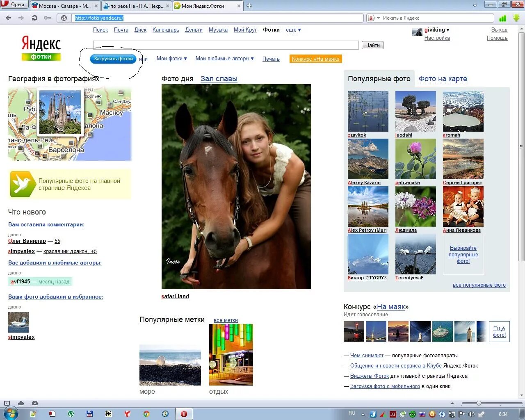Open the 'Печать' link
Viewport: 525px width, 420px height.
point(271,59)
